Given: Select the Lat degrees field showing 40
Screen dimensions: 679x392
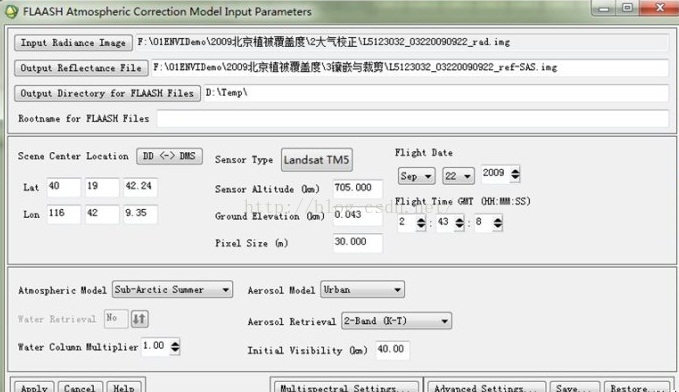Looking at the screenshot, I should [64, 187].
